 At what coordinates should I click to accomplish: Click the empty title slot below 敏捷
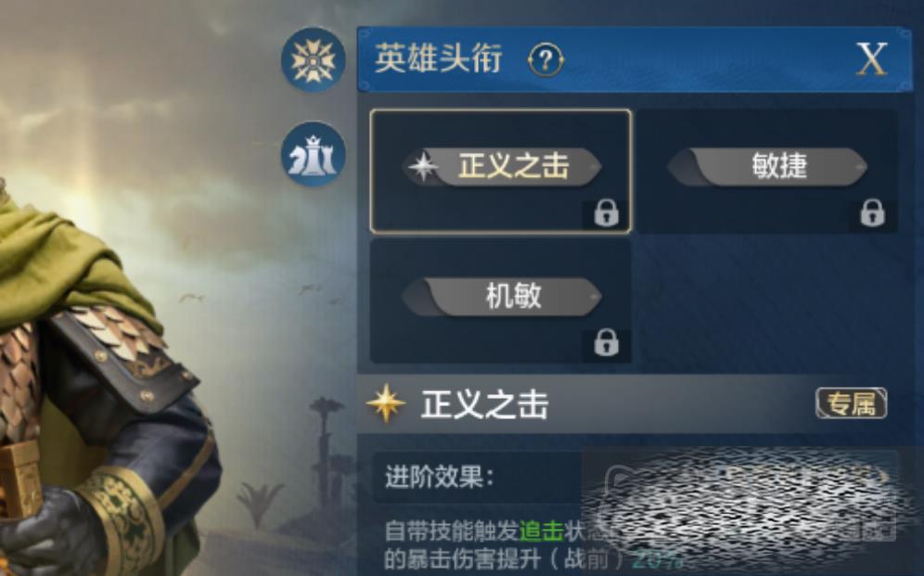click(x=767, y=301)
